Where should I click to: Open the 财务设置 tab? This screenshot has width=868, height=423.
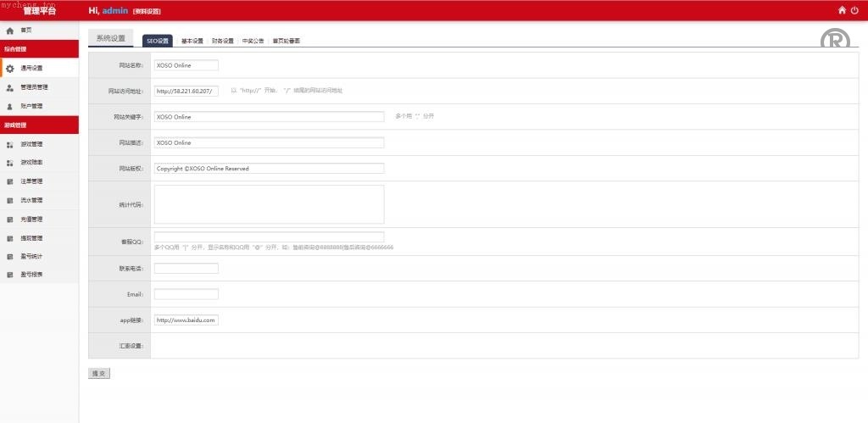pyautogui.click(x=223, y=41)
